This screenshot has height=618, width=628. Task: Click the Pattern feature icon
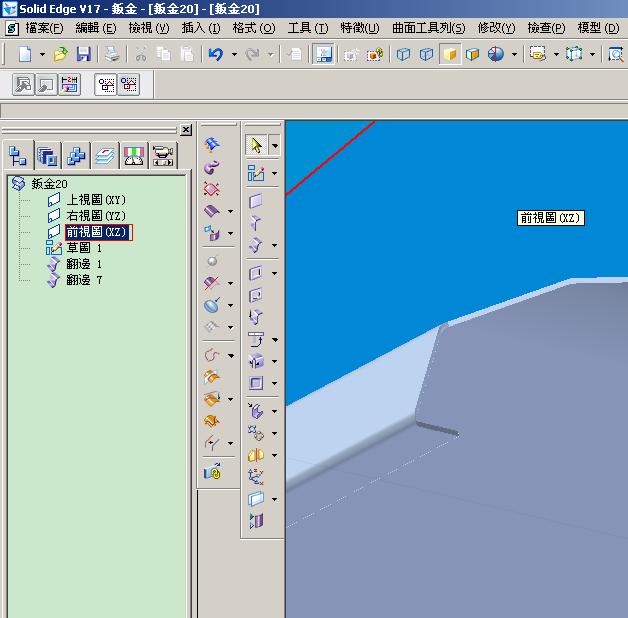(x=256, y=433)
